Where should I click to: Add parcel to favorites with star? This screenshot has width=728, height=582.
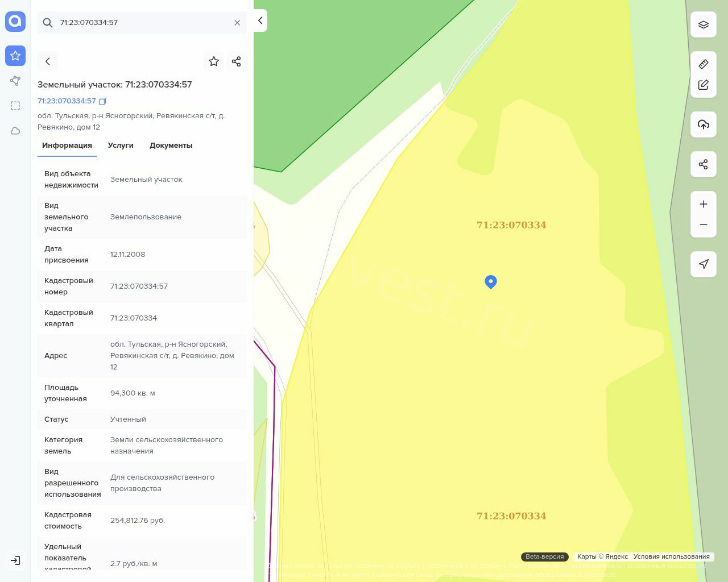coord(214,61)
